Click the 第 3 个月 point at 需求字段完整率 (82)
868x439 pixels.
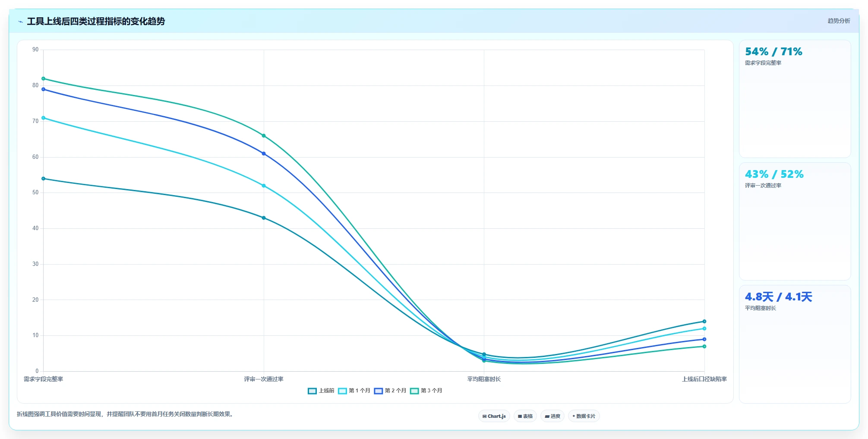[x=43, y=79]
